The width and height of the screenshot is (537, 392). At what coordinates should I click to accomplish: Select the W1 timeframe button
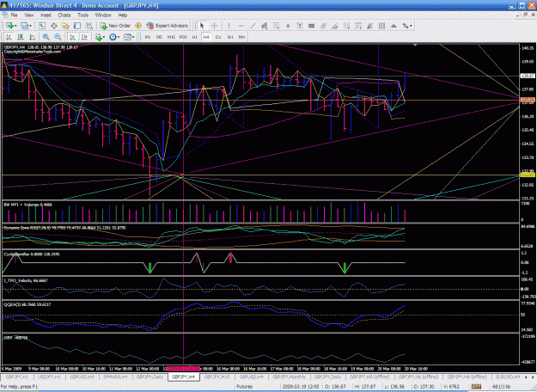coord(230,37)
